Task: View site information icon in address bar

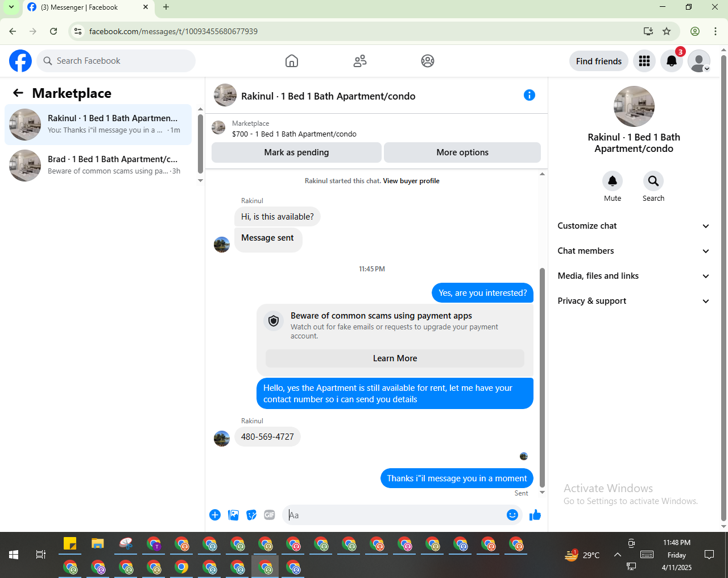Action: [78, 31]
